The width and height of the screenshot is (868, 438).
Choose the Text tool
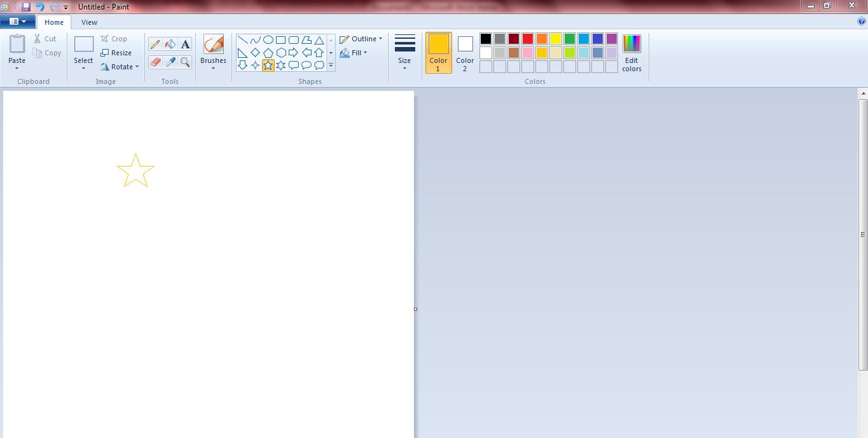point(184,44)
